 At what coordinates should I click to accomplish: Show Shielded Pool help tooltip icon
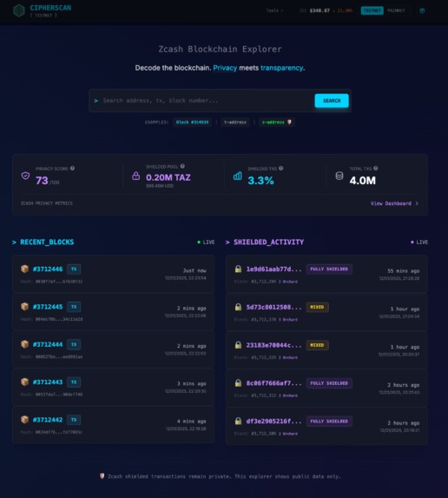(182, 166)
